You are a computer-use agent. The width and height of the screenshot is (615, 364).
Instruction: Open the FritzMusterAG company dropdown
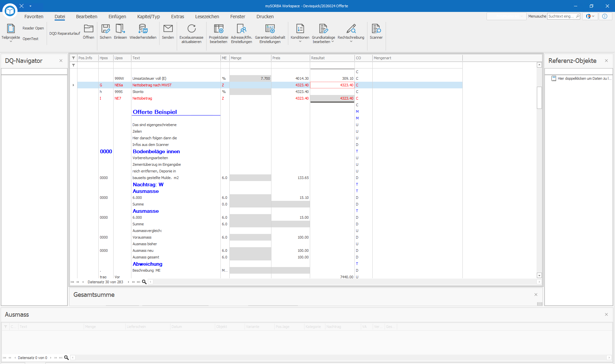506,16
